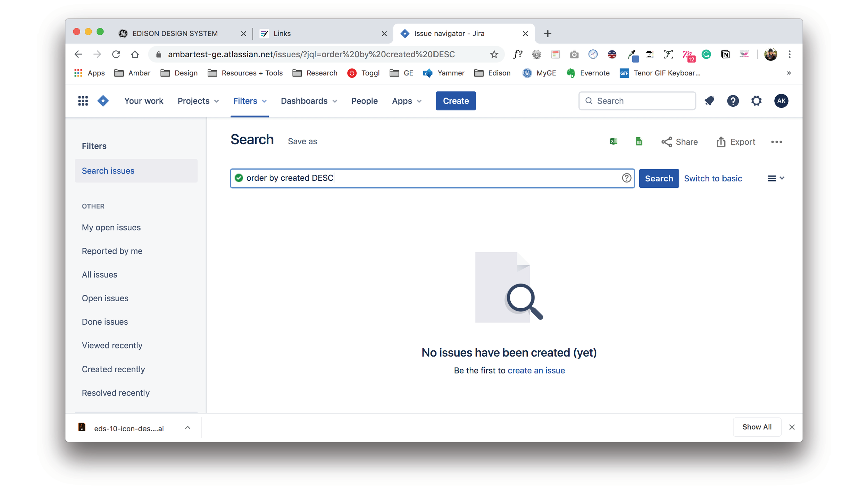Viewport: 868px width, 489px height.
Task: Open the Chrome three-dot menu
Action: click(x=790, y=54)
